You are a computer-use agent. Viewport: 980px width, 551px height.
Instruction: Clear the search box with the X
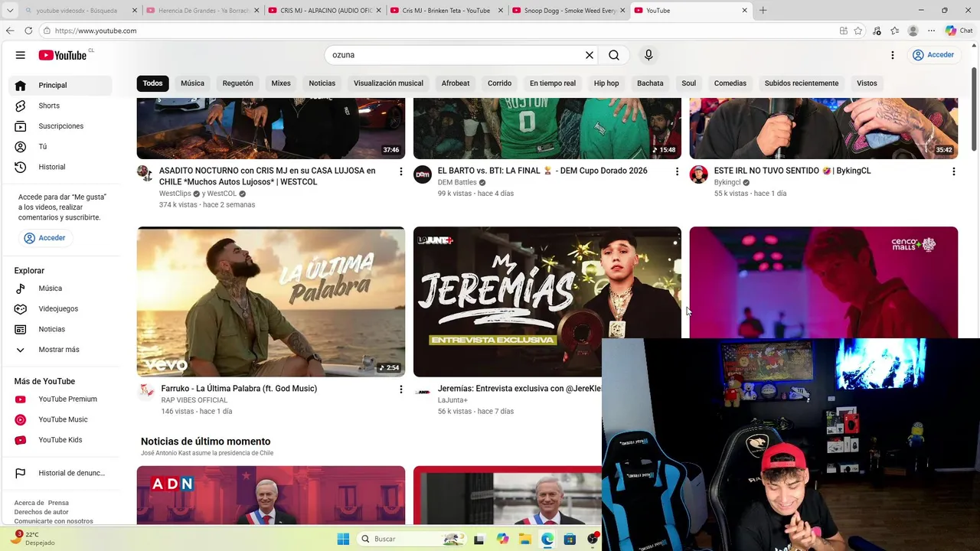(590, 55)
